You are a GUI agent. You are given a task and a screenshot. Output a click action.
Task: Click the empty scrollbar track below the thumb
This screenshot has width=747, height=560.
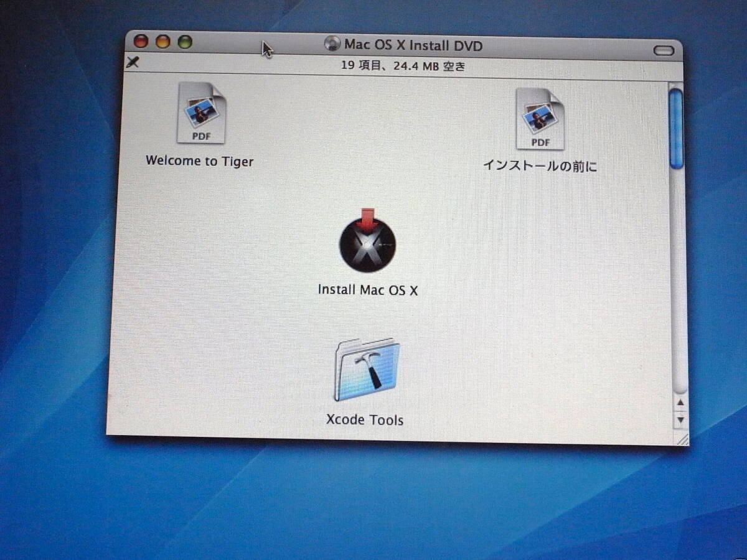pos(677,280)
